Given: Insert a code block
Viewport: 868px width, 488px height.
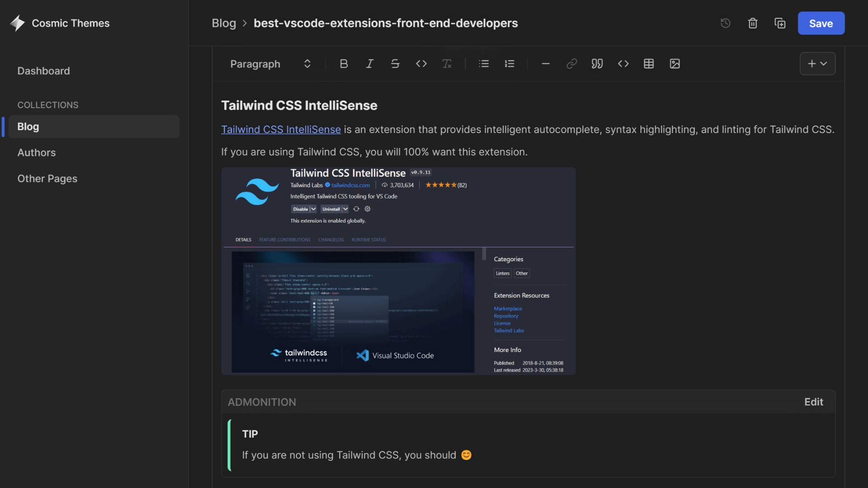Looking at the screenshot, I should pos(623,64).
